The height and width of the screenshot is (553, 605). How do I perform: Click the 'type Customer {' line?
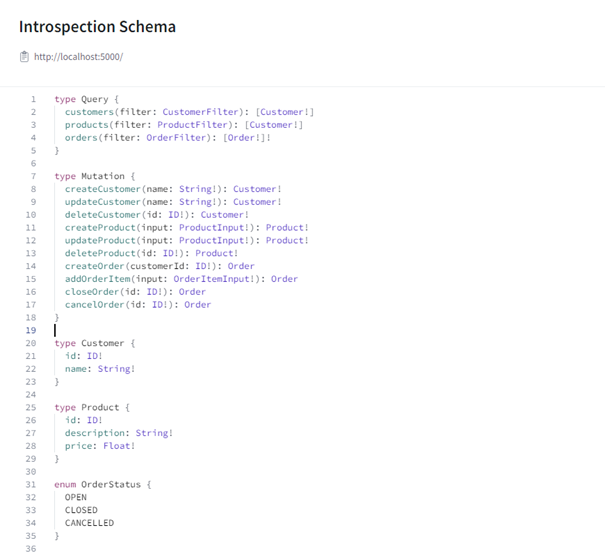tap(95, 343)
